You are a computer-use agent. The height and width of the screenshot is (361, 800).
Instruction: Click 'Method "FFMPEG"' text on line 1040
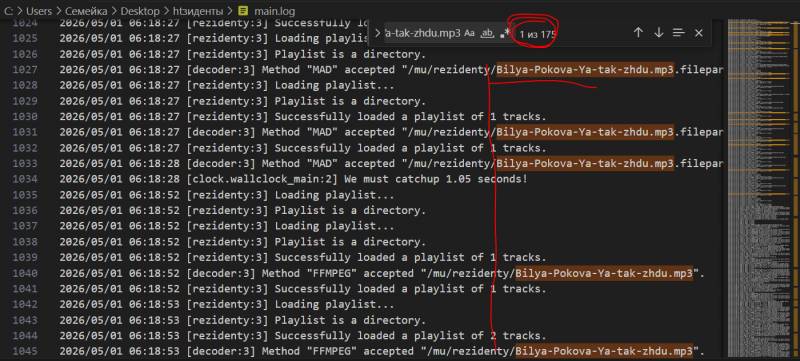click(310, 273)
